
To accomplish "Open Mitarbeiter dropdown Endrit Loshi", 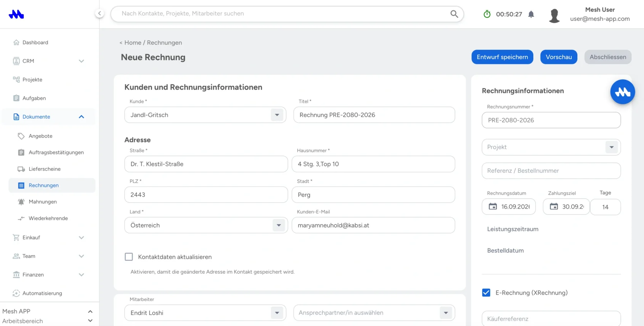I will tap(277, 313).
